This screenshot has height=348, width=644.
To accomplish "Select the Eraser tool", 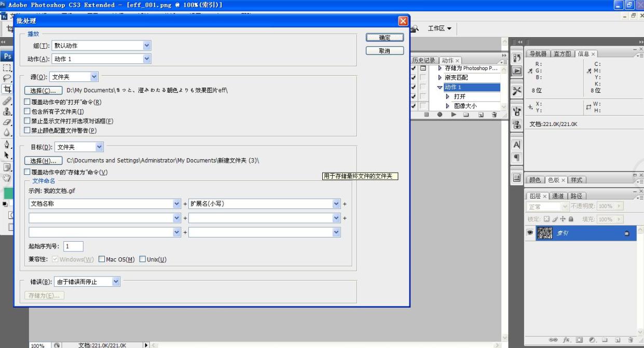I will [x=7, y=121].
